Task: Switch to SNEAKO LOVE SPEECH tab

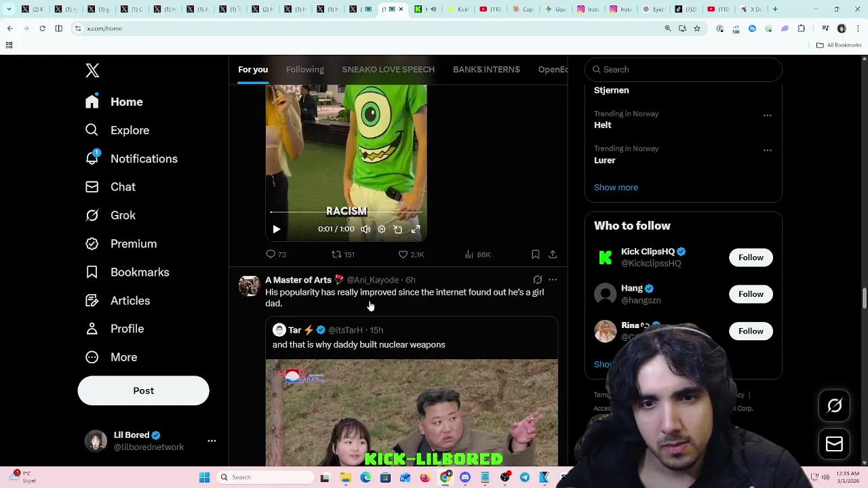Action: [388, 70]
